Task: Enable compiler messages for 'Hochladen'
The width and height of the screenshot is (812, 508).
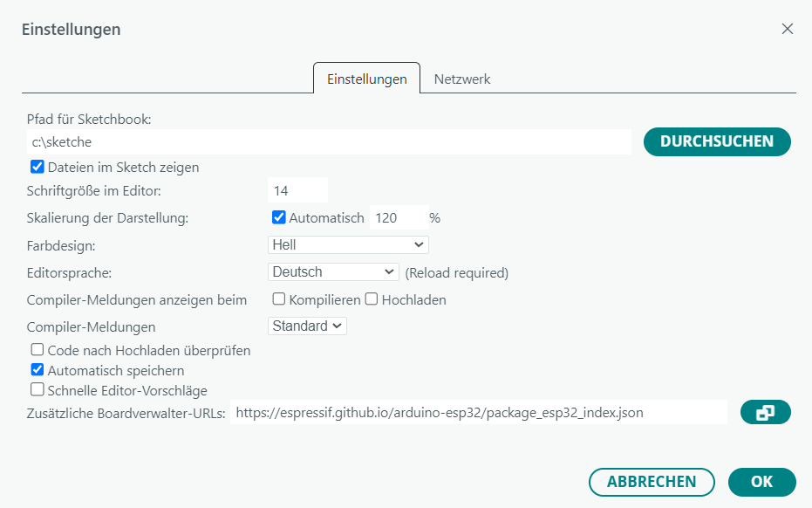Action: coord(372,299)
